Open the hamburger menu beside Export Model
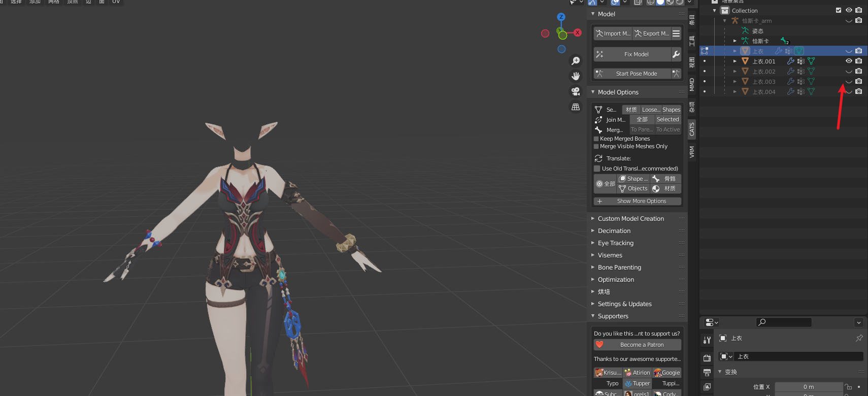This screenshot has height=396, width=868. click(676, 34)
